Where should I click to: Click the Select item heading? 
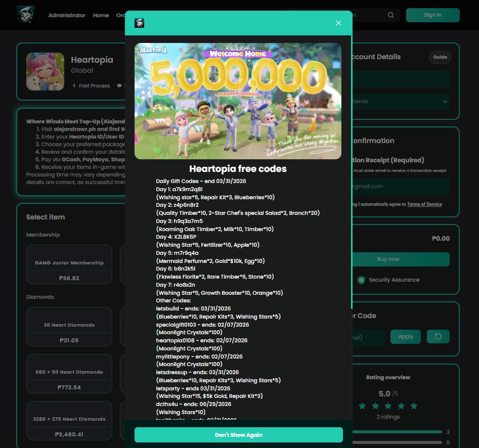46,217
